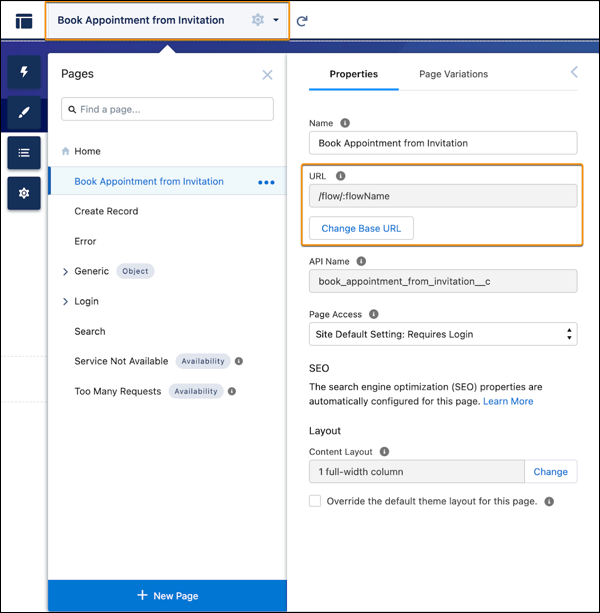600x613 pixels.
Task: Click the Object badge beside Generic
Action: (135, 271)
